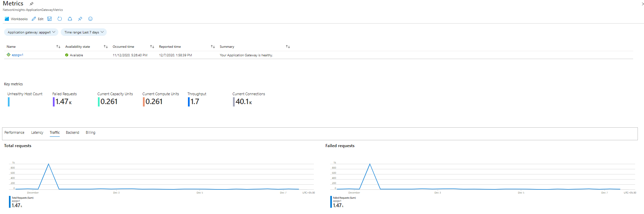Click NetworkInsights-ApplicationGatewayMetrics subtitle
644x214 pixels.
(x=33, y=10)
